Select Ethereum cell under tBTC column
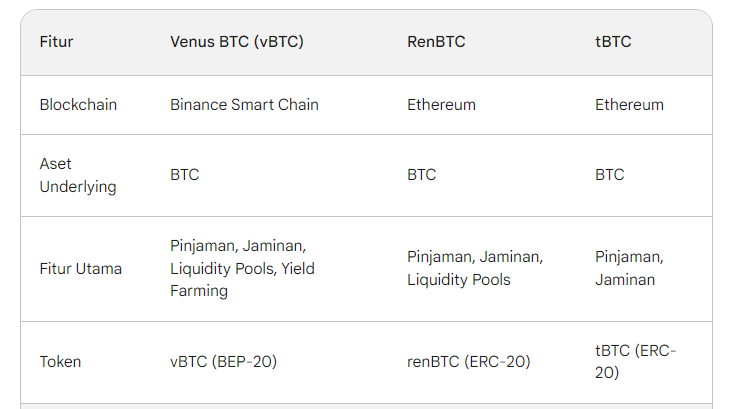Viewport: 736px width, 409px height. (x=629, y=105)
